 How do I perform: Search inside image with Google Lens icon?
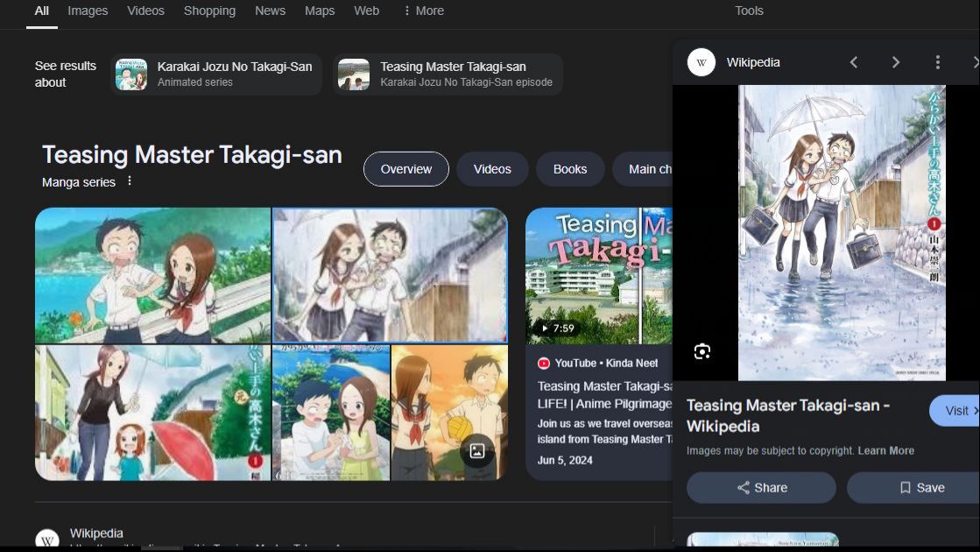click(702, 351)
